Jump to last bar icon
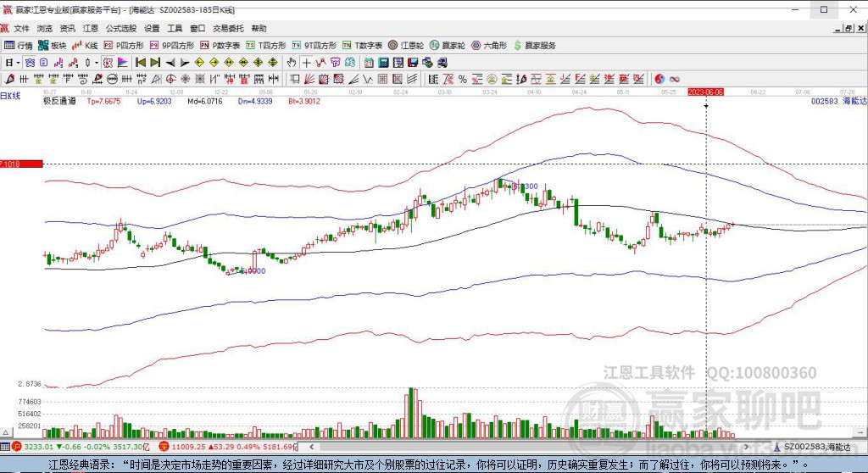The width and height of the screenshot is (868, 473). 155,63
